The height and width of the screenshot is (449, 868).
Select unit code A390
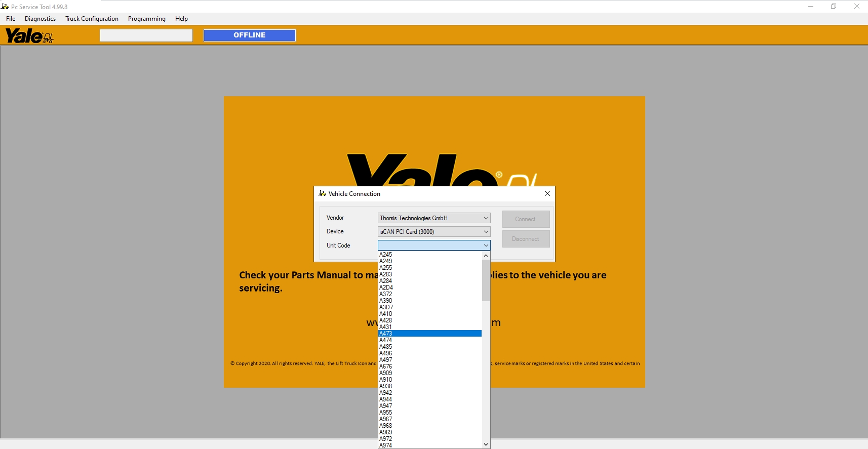[x=430, y=301]
